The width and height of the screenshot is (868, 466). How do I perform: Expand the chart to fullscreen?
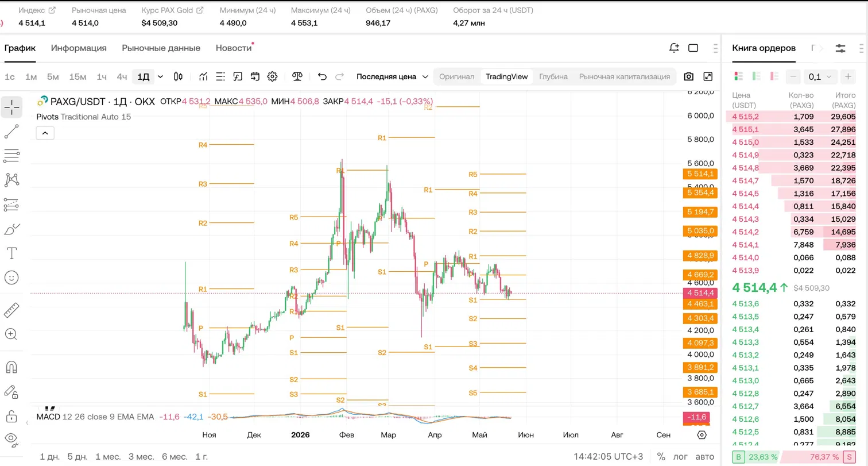(x=708, y=76)
